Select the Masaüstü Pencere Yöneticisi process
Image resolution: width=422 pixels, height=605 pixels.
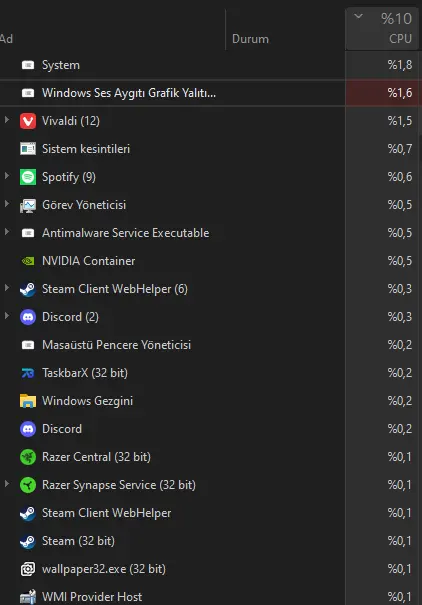[210, 345]
